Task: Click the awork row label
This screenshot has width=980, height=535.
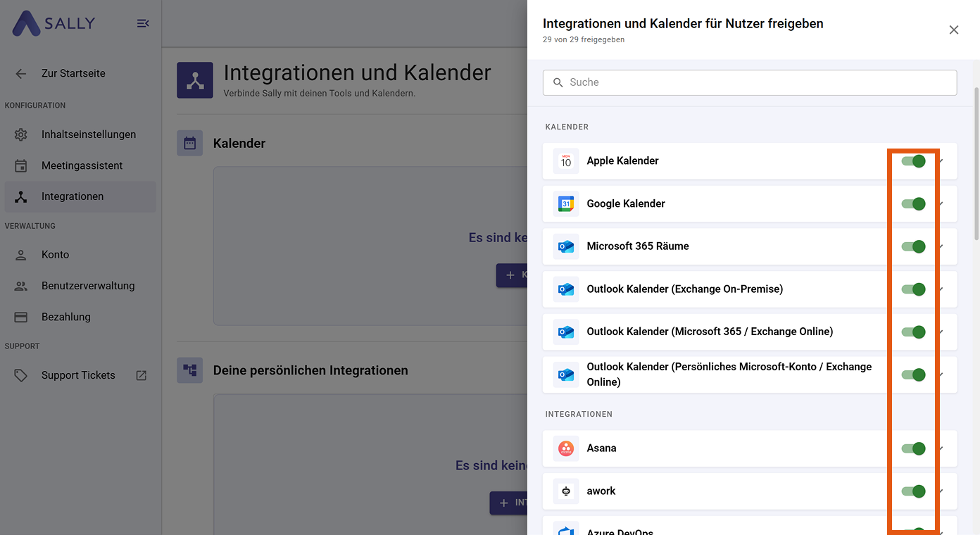Action: [x=601, y=491]
